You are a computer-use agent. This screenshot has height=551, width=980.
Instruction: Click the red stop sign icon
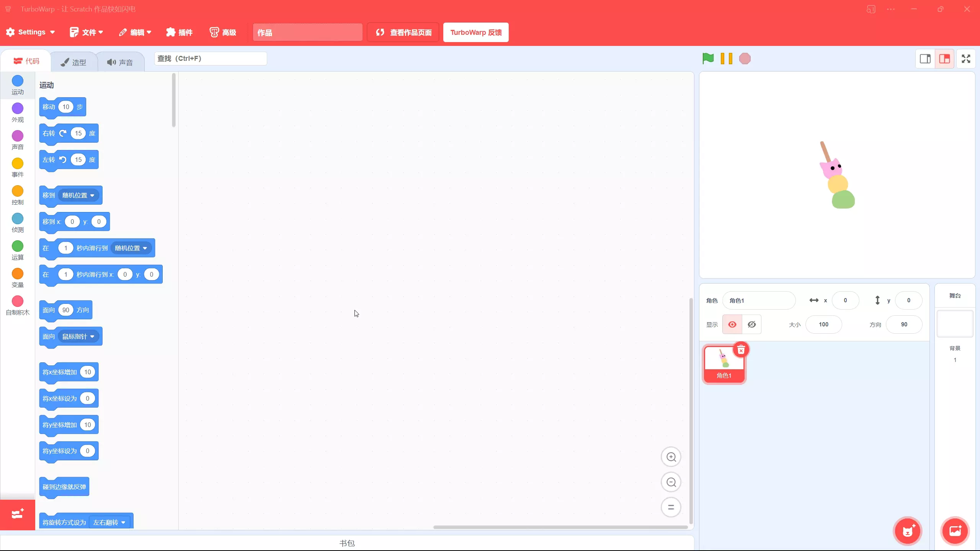point(745,59)
